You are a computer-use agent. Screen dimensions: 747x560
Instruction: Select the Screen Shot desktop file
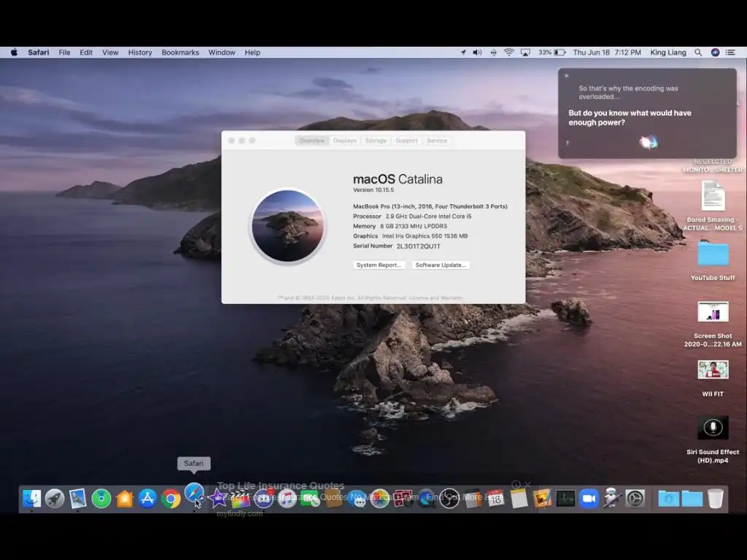(x=713, y=324)
